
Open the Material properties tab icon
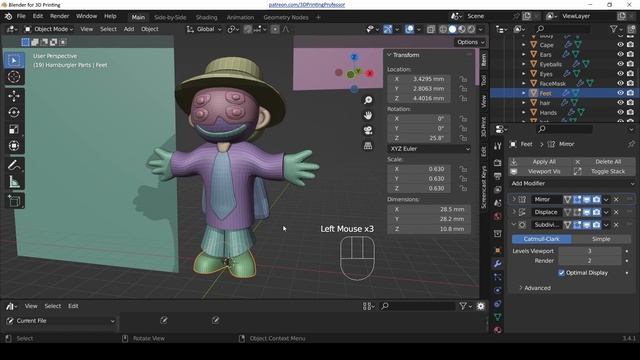coord(498,330)
